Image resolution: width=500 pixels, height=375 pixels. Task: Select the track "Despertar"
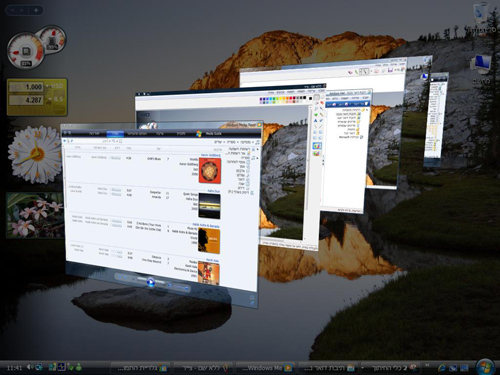(x=155, y=193)
